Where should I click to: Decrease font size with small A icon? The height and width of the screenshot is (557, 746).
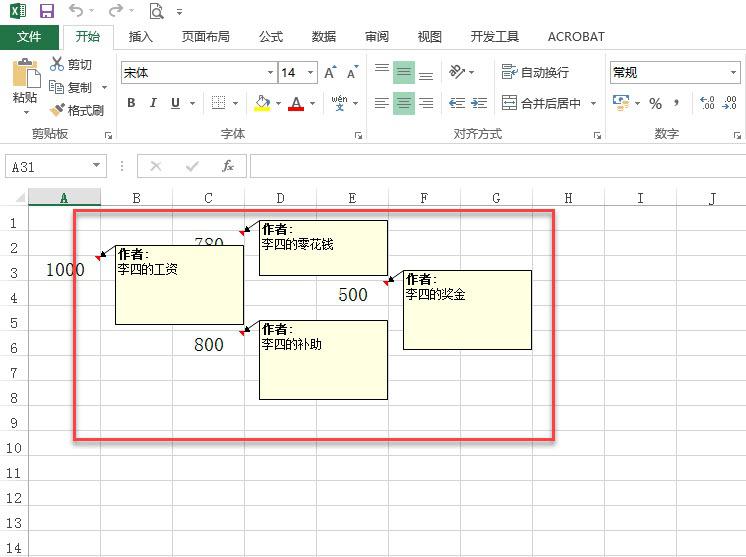353,72
